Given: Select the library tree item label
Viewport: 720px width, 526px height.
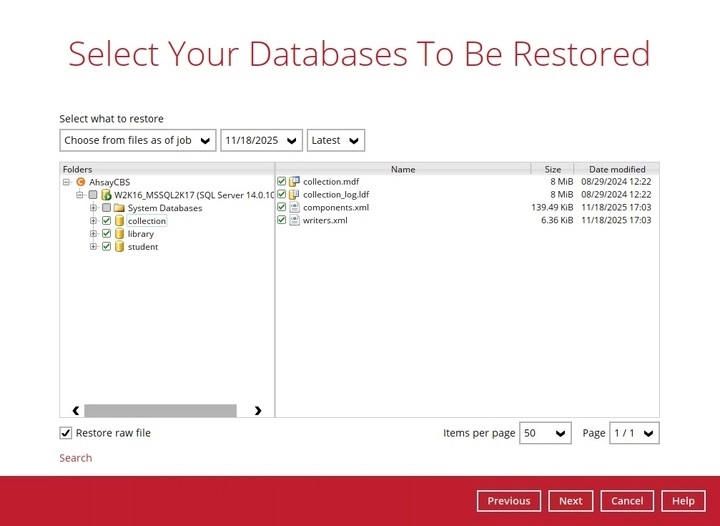Looking at the screenshot, I should pyautogui.click(x=141, y=234).
